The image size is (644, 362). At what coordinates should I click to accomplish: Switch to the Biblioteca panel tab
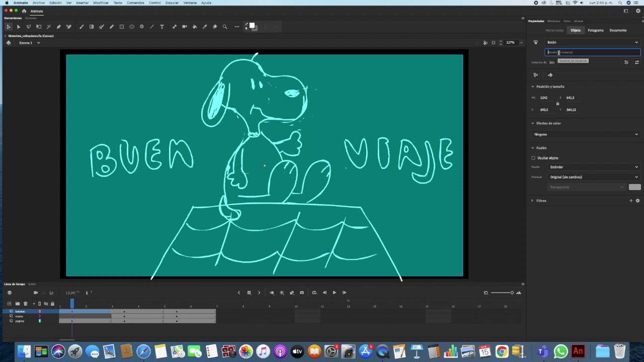(553, 21)
